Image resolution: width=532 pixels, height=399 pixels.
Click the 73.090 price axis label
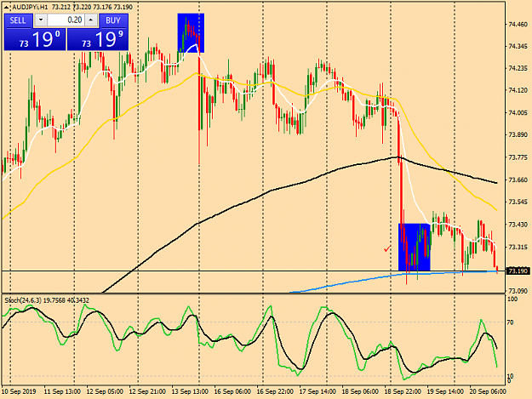click(x=518, y=291)
